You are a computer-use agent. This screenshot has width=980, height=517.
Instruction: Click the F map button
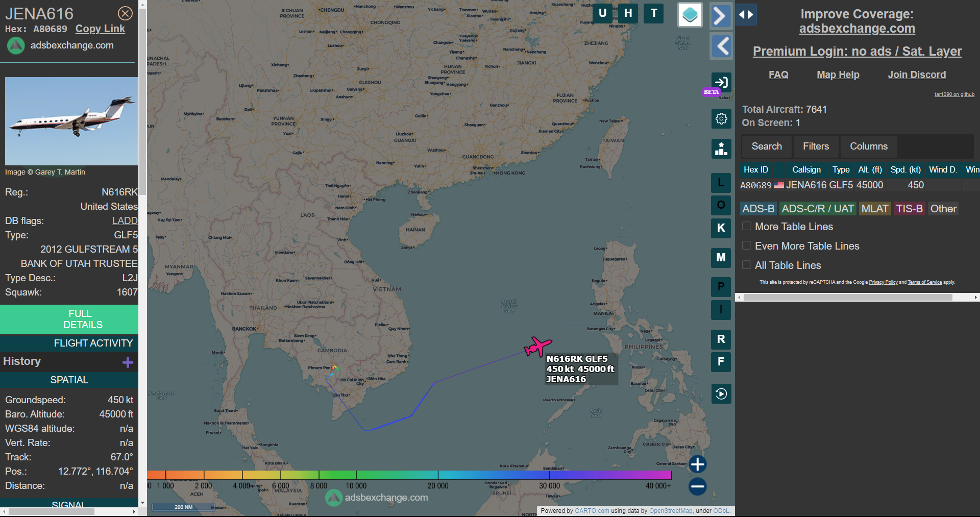[721, 362]
